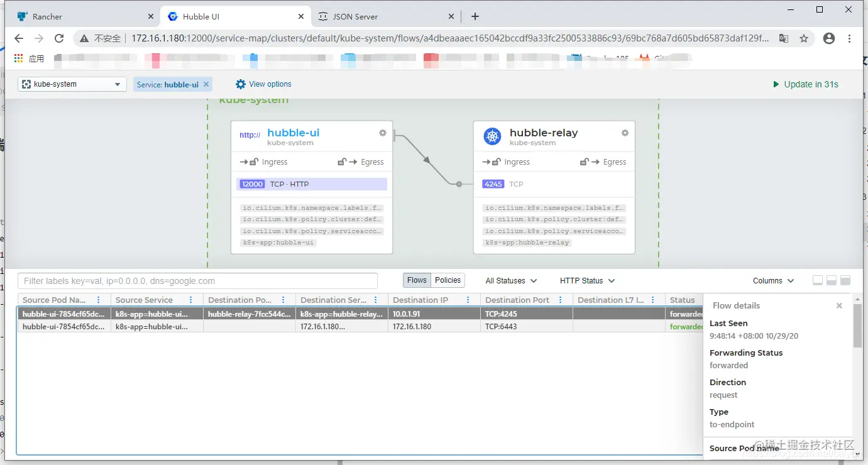The image size is (868, 465).
Task: Close the Flow details panel
Action: click(x=839, y=306)
